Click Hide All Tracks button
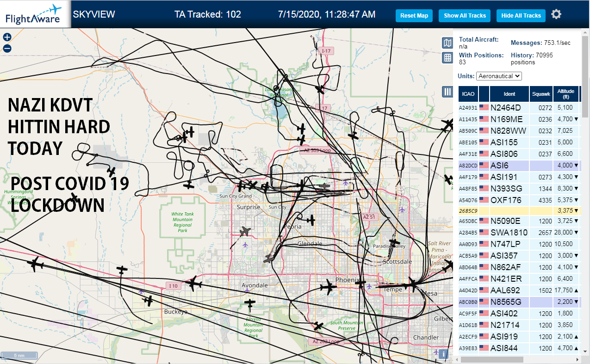 pos(521,15)
